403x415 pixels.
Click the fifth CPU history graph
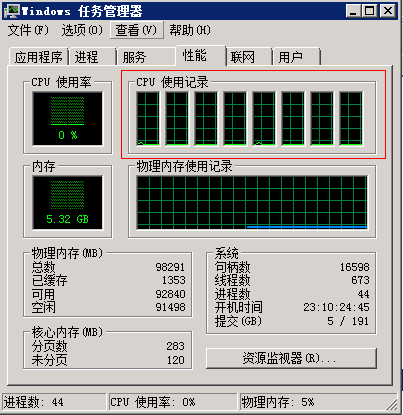pyautogui.click(x=264, y=119)
